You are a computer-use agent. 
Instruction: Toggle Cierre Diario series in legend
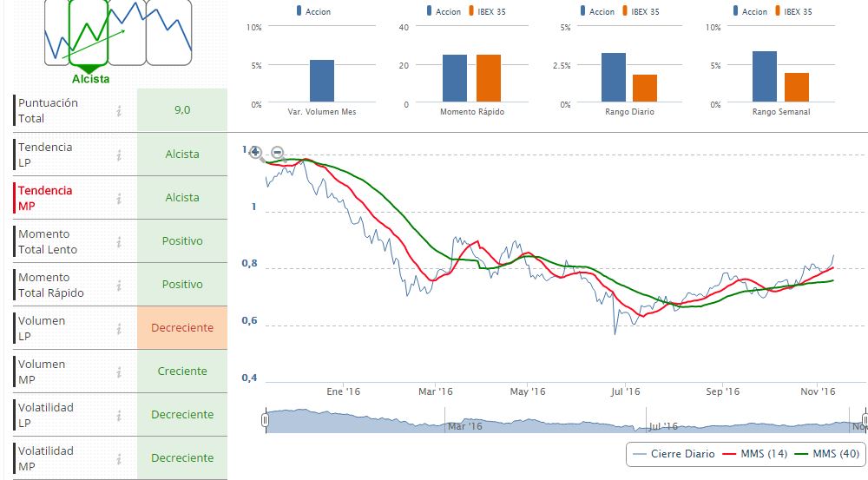click(674, 454)
